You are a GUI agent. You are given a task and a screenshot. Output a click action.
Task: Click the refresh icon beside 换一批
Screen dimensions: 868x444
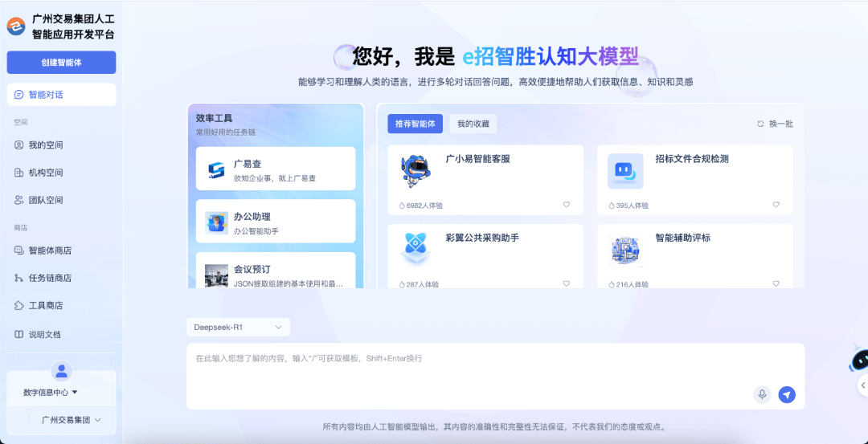coord(760,124)
